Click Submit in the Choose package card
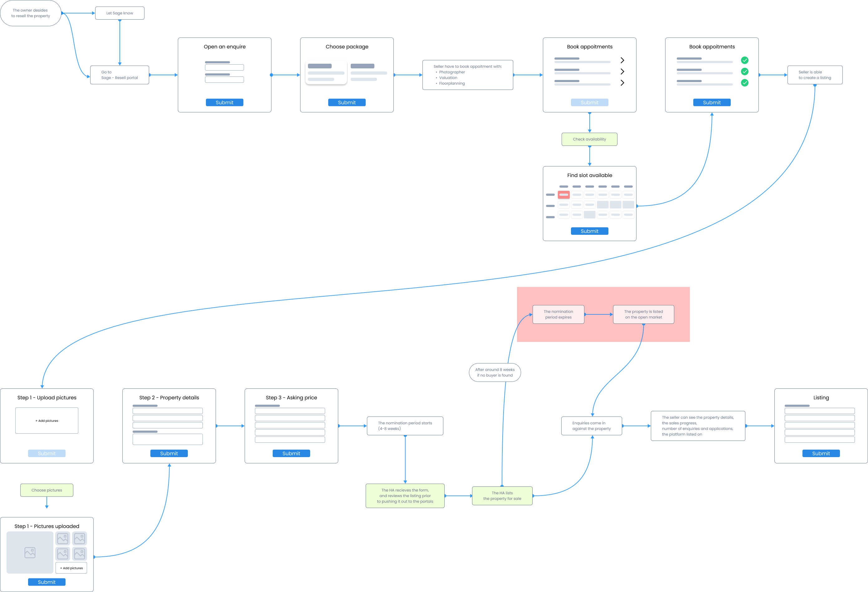The image size is (868, 592). coord(347,102)
